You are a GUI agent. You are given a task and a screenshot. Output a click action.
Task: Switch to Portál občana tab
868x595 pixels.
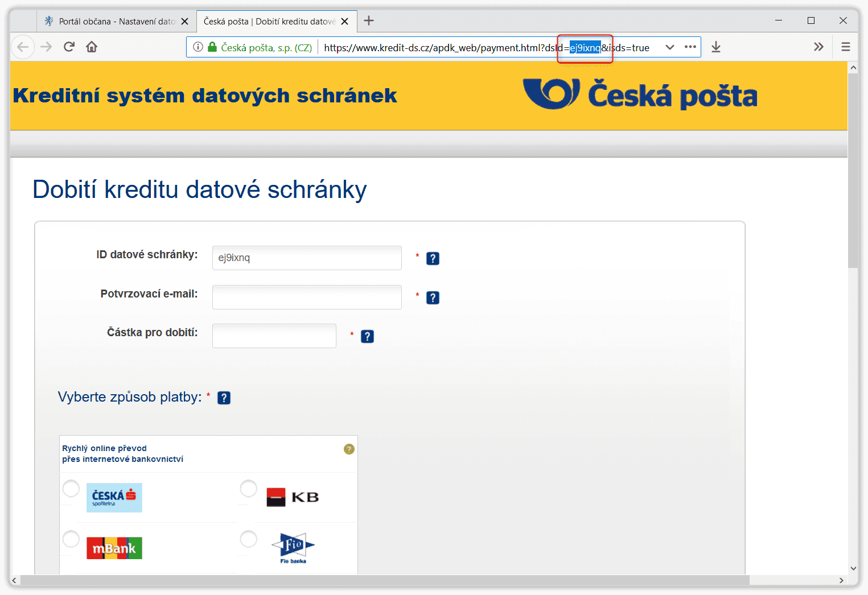(x=116, y=22)
